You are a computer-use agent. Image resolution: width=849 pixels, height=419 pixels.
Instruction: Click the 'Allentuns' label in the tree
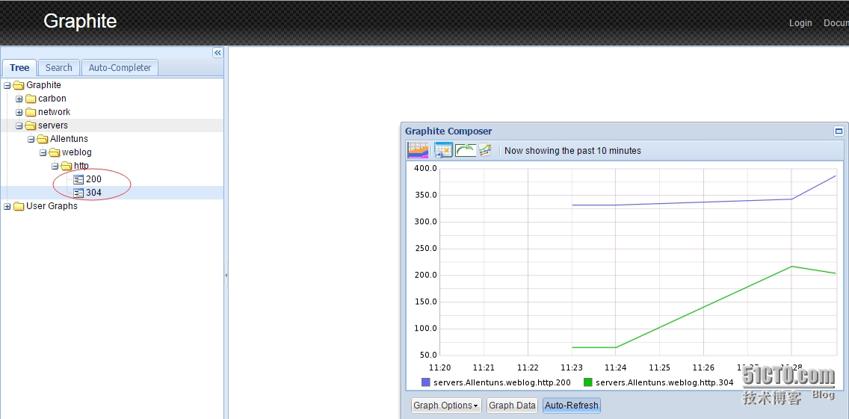69,139
